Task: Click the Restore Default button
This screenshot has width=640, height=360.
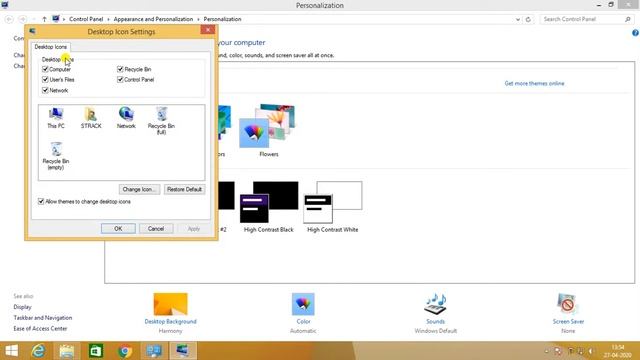Action: (x=184, y=189)
